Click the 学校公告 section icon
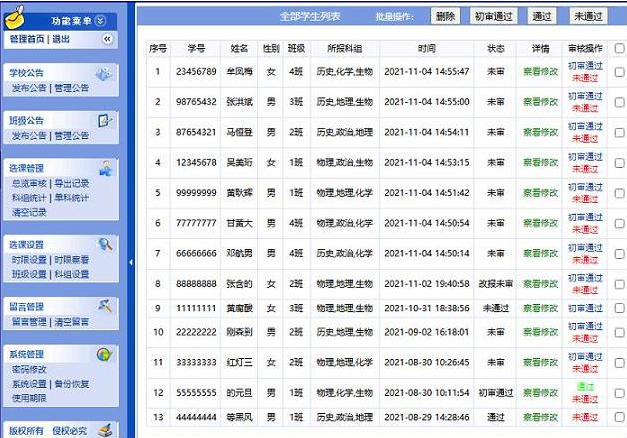 104,74
